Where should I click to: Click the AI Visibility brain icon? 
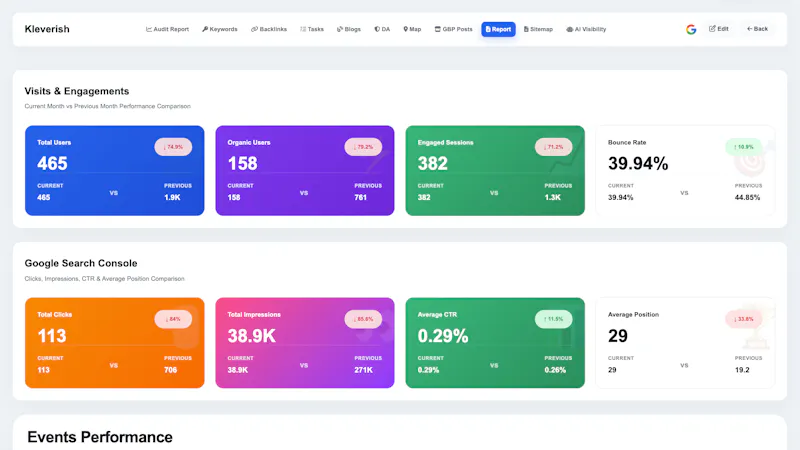click(569, 29)
